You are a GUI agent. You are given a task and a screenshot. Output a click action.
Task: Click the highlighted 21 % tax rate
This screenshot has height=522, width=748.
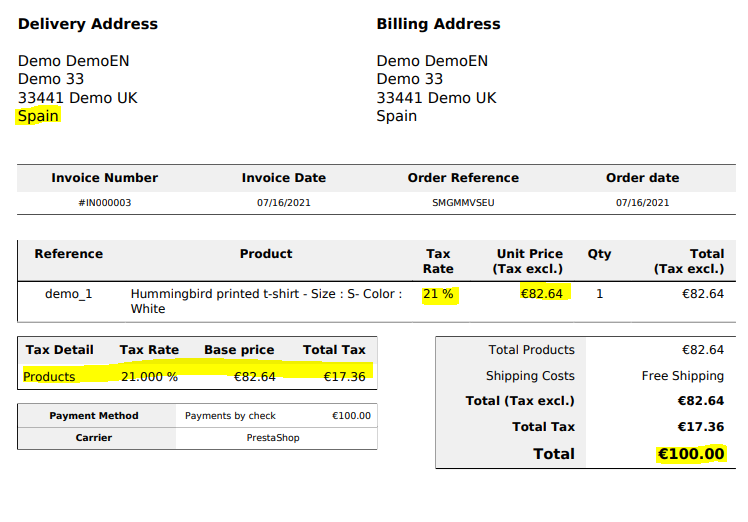(438, 294)
